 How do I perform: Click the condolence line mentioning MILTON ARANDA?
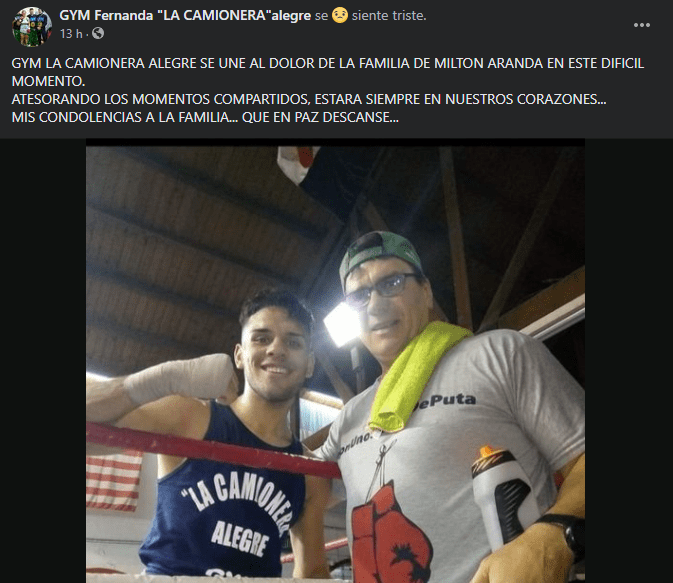click(328, 72)
